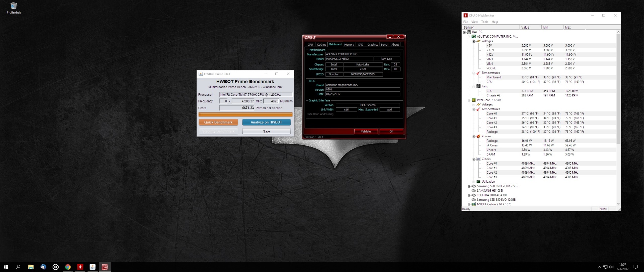Viewport: 644px width, 272px height.
Task: Collapse the ASUSTeK COMPUTER INC. node
Action: pos(469,37)
